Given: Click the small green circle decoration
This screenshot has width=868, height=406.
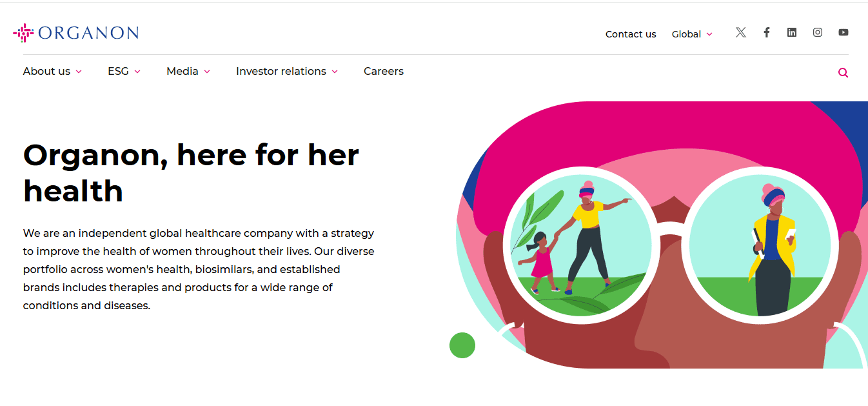Looking at the screenshot, I should click(x=462, y=345).
